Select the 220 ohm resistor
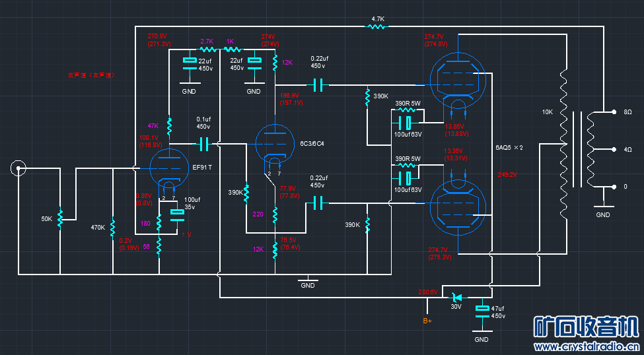Viewport: 644px width, 355px height. click(x=275, y=214)
